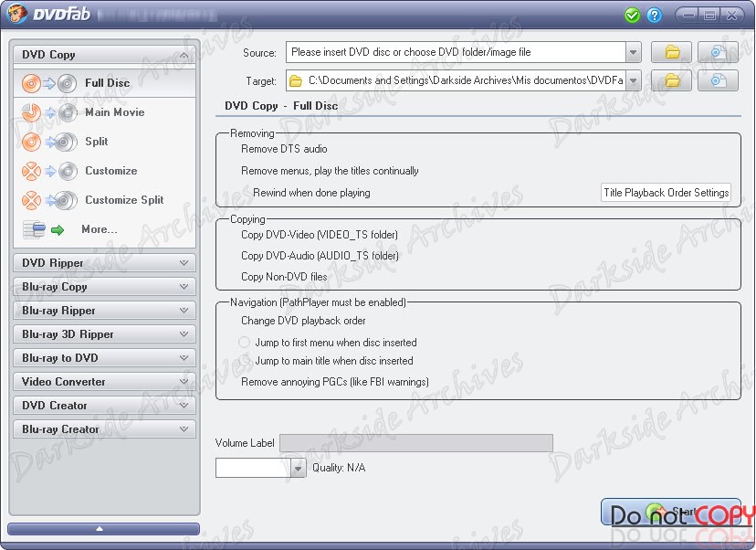Expand the Blu-ray Ripper section
Screen dimensions: 756x550
105,311
